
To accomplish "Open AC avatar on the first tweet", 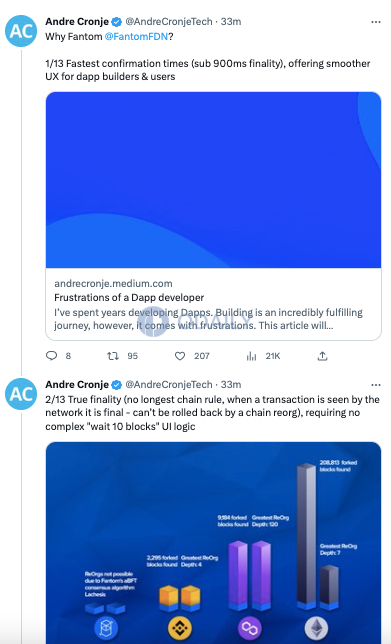I will (x=21, y=31).
